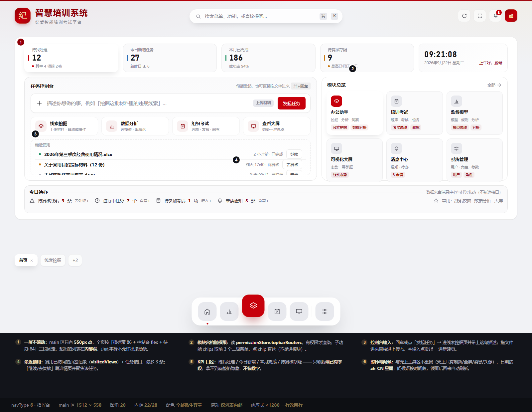Click 进入 for 待参加考试

(206, 201)
